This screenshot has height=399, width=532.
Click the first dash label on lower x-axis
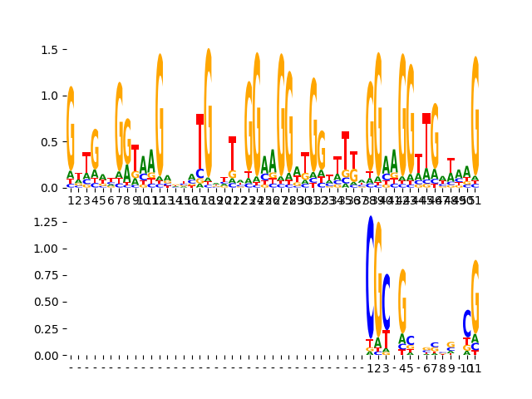(71, 368)
